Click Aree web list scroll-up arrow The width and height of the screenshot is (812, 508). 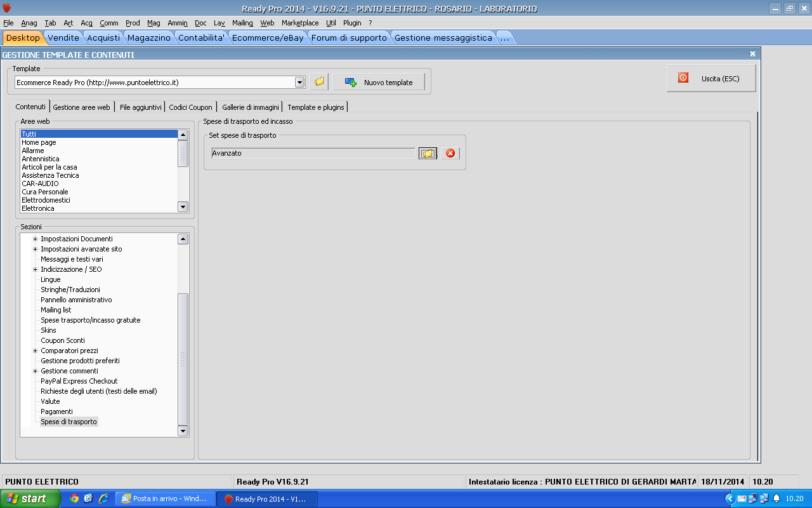(x=183, y=135)
